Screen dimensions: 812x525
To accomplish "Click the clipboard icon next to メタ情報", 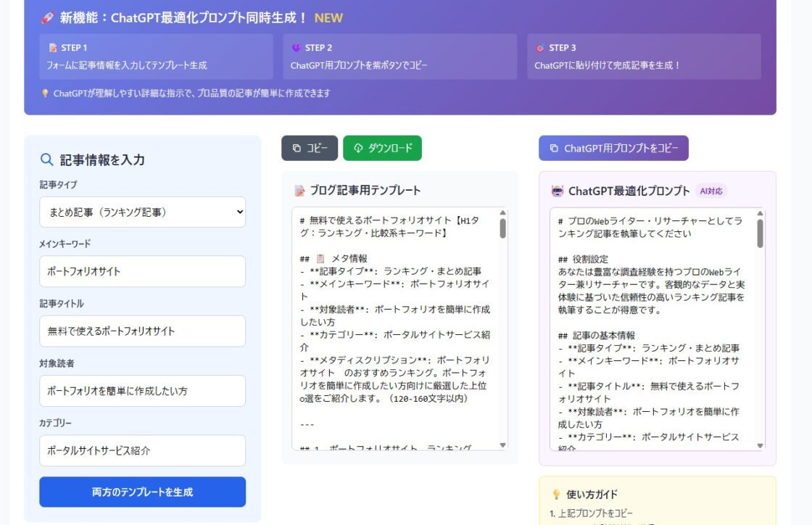I will pos(320,258).
